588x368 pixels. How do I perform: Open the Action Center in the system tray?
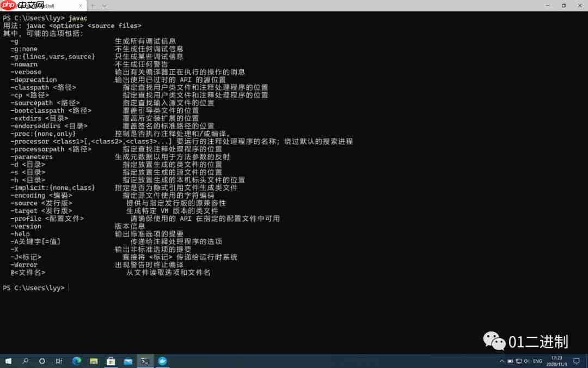tap(576, 361)
